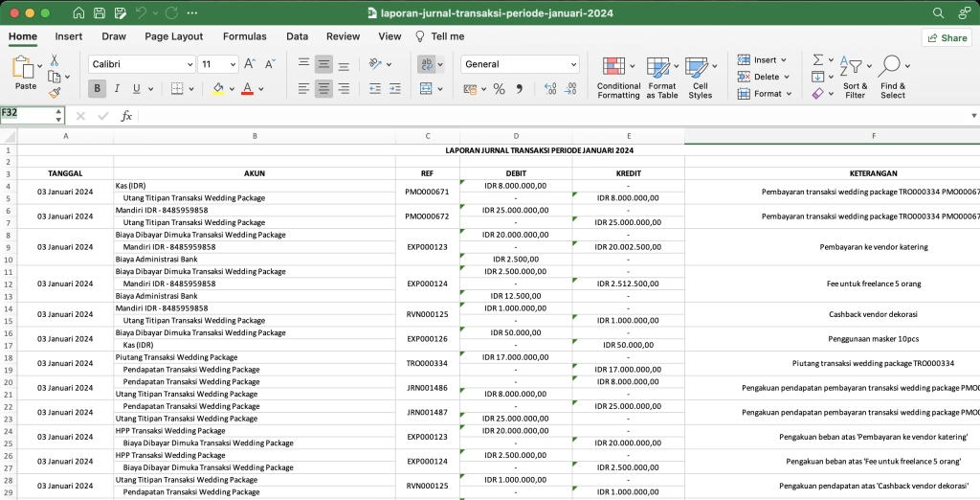The height and width of the screenshot is (500, 980).
Task: Click the Cut scissors icon
Action: (55, 60)
